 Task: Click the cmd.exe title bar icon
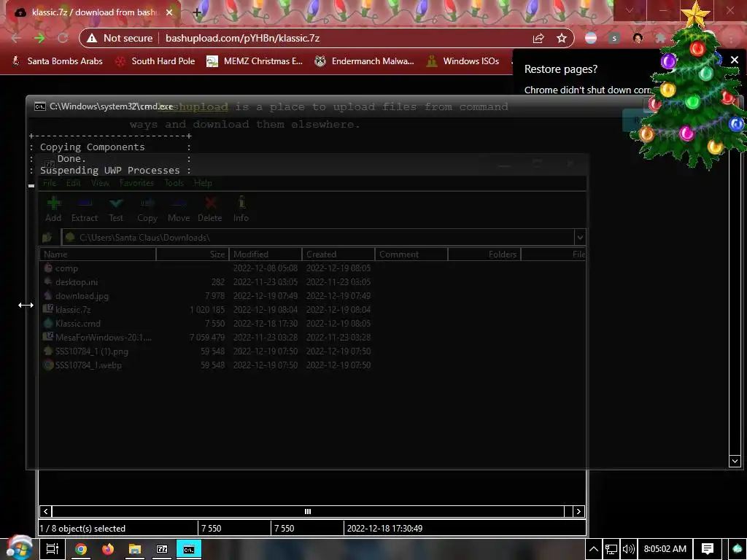coord(40,106)
